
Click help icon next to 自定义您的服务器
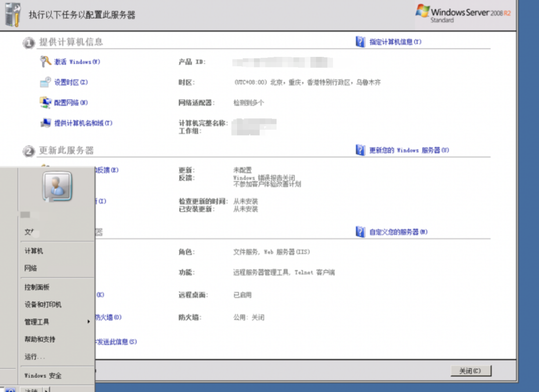(360, 232)
